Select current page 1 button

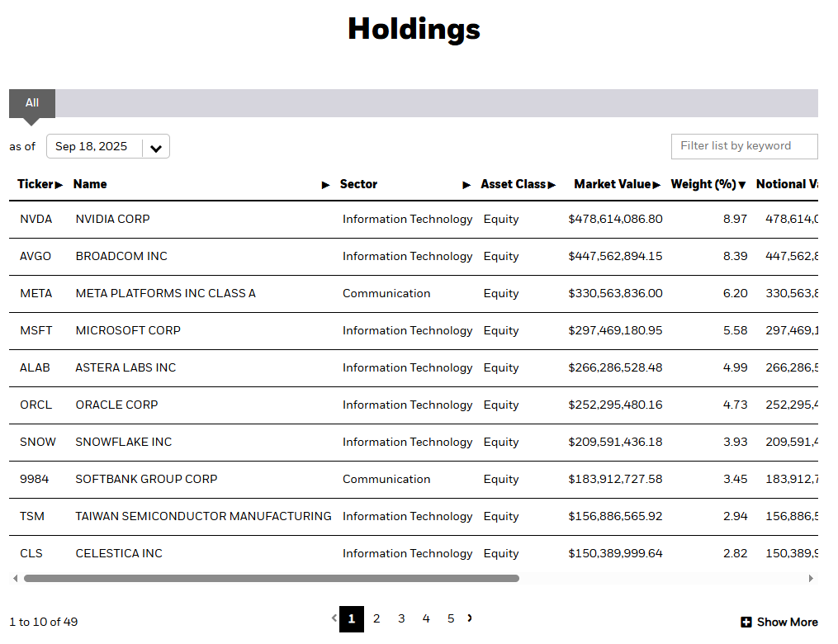[352, 619]
